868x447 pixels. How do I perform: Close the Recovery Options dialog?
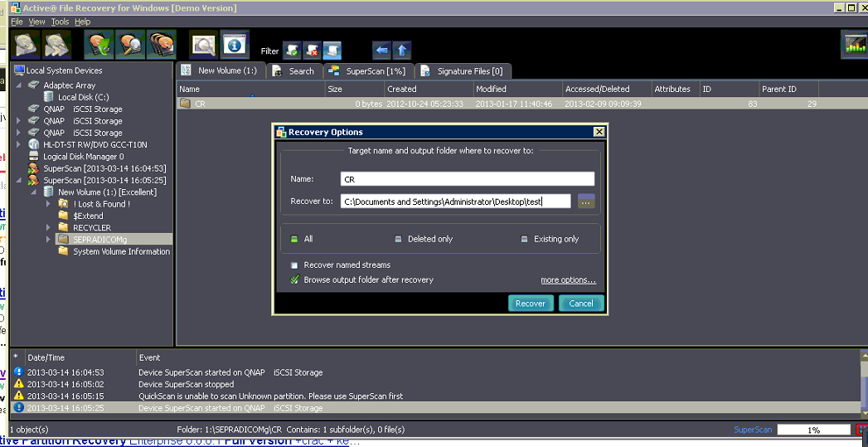(599, 132)
